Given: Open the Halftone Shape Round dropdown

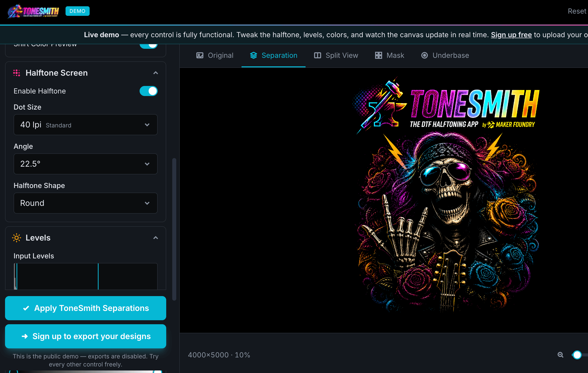Looking at the screenshot, I should coord(86,203).
